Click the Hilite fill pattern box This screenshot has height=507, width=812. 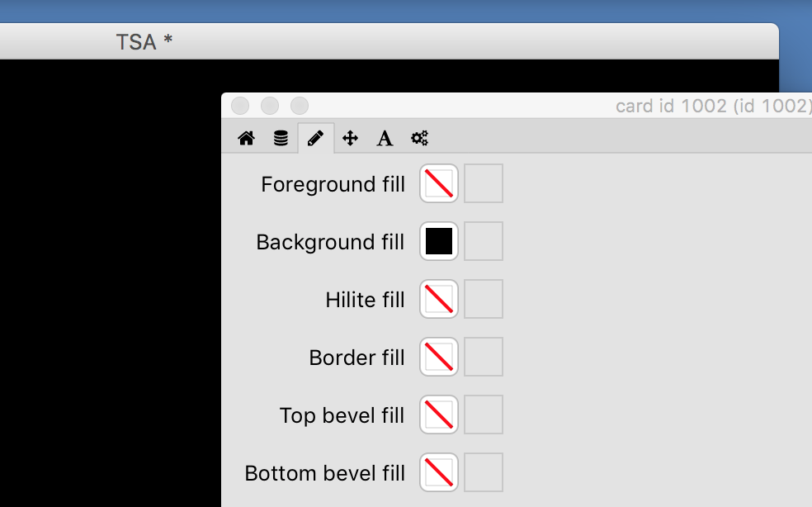(x=484, y=299)
